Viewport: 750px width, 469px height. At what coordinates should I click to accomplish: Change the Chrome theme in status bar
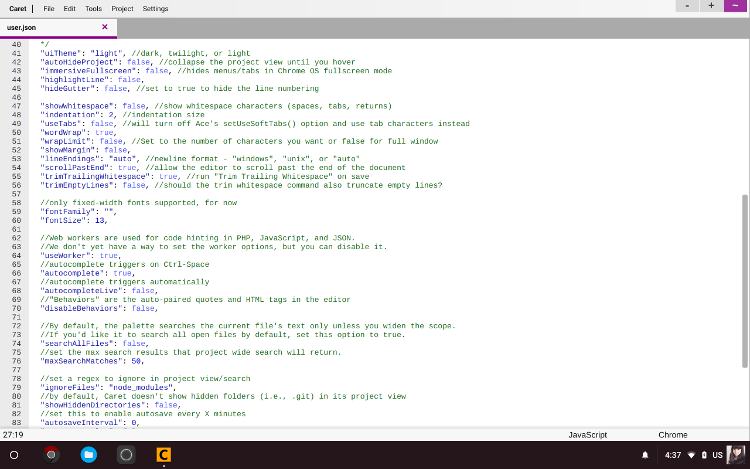coord(672,435)
